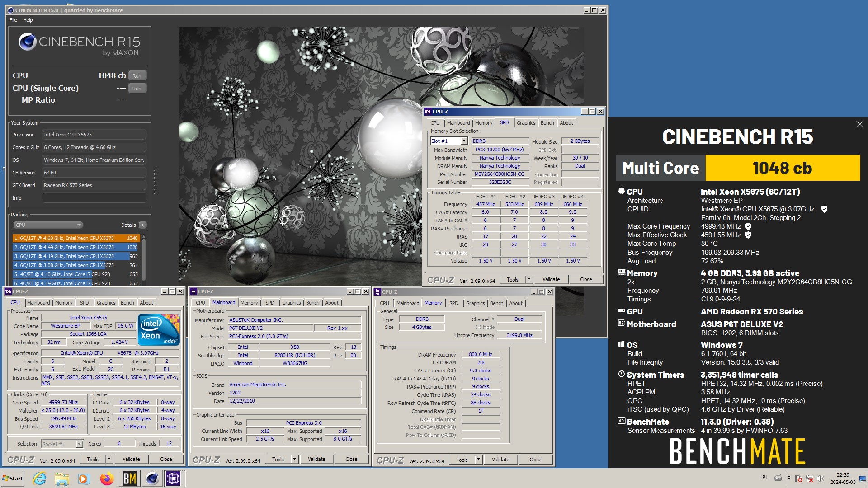Click the Part Number field M2Y2G64CB8HC5N-CG
This screenshot has height=488, width=868.
point(500,174)
